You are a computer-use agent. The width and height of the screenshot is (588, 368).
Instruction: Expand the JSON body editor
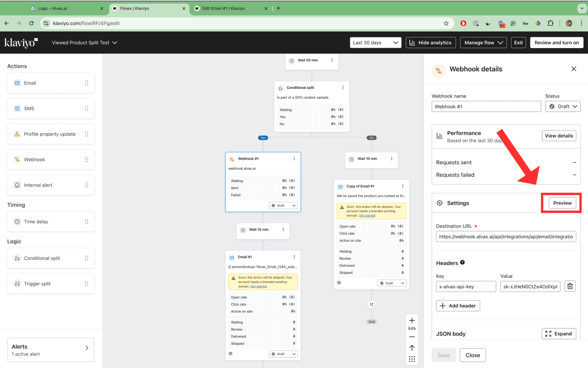[x=559, y=334]
